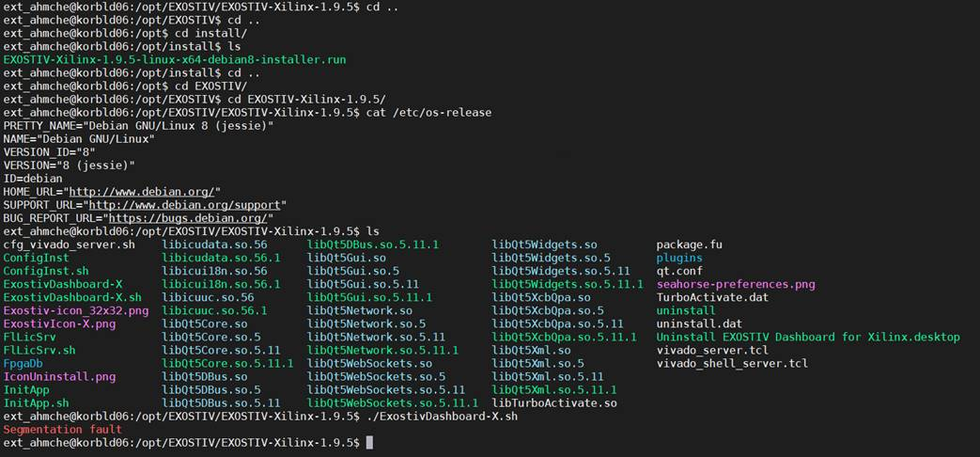Click the terminal cursor block at the prompt
Viewport: 980px width, 457px height.
[369, 443]
